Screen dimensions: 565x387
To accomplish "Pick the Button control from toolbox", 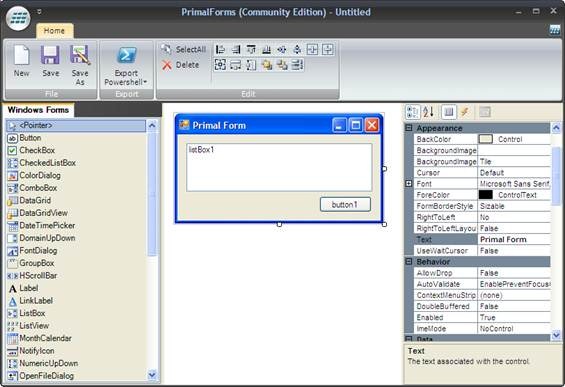I will point(76,138).
